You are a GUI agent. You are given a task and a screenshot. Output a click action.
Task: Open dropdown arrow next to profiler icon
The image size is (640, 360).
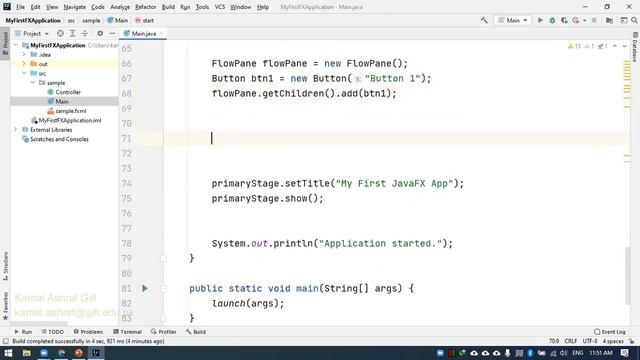click(x=584, y=20)
